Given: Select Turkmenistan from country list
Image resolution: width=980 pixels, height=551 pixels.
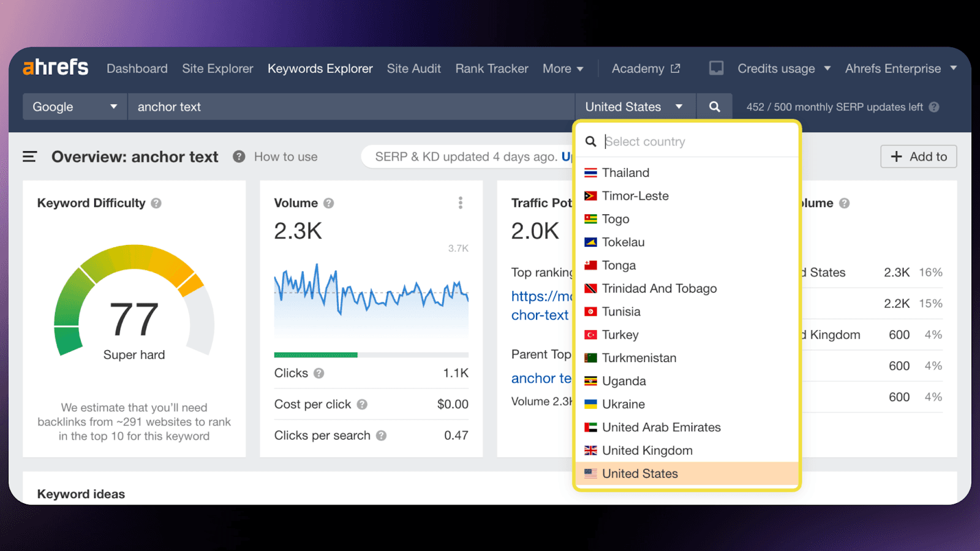Looking at the screenshot, I should pyautogui.click(x=687, y=358).
